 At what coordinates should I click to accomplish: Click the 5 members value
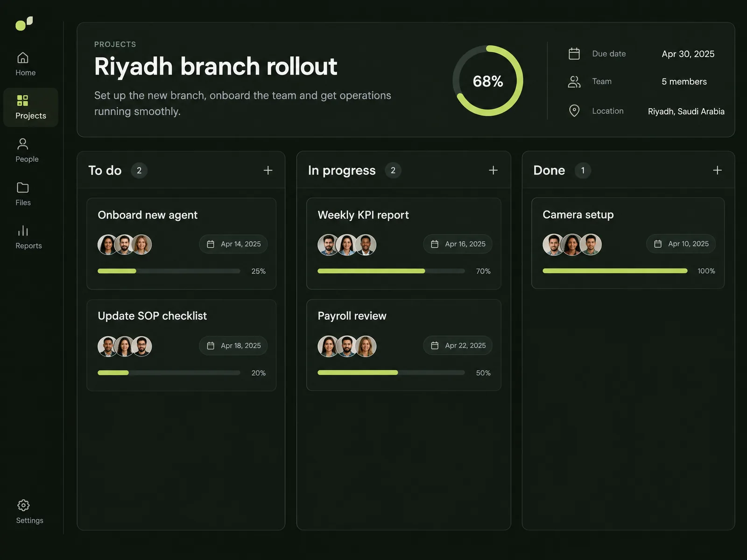[x=684, y=82]
